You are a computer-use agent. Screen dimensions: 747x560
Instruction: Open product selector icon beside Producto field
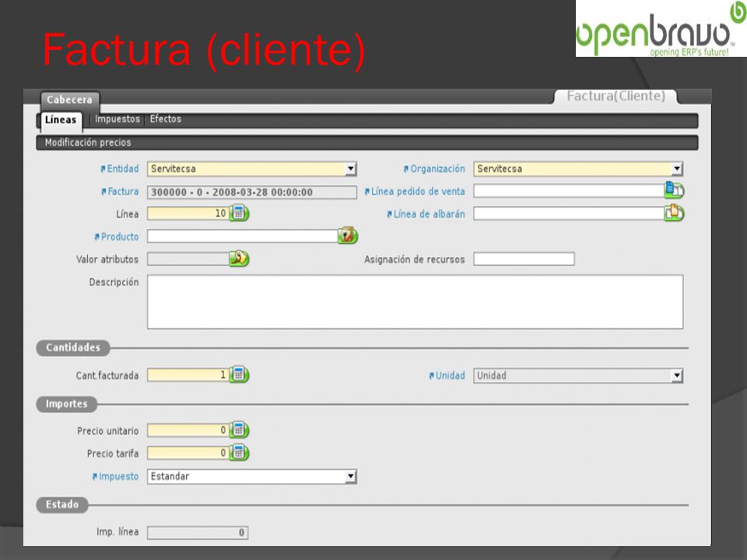click(348, 235)
